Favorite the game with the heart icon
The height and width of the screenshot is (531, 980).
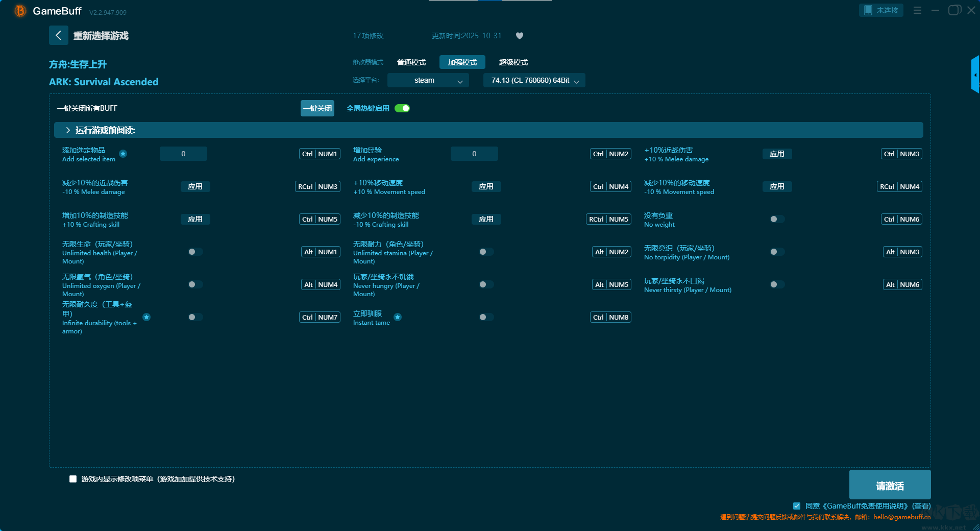[x=520, y=36]
